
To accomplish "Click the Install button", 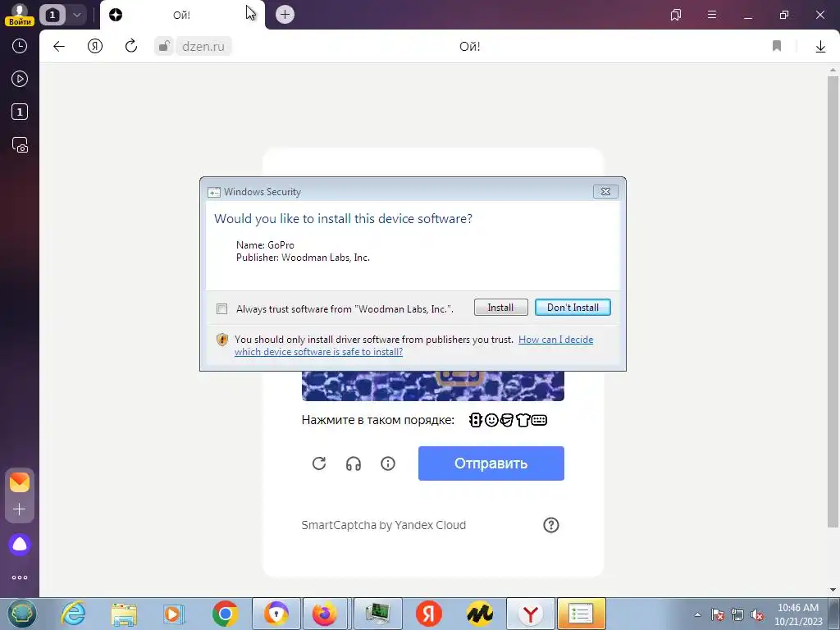I will click(501, 308).
